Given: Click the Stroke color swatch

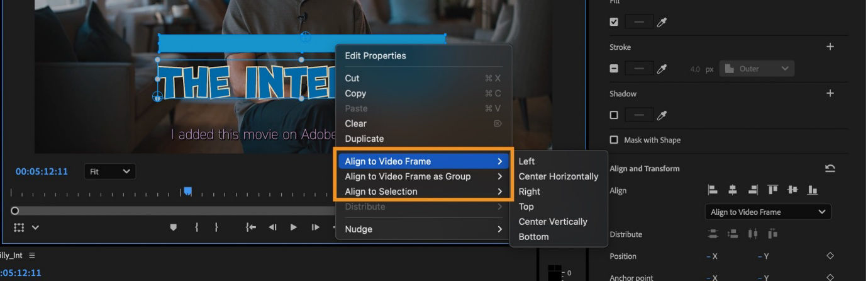Looking at the screenshot, I should [x=638, y=69].
